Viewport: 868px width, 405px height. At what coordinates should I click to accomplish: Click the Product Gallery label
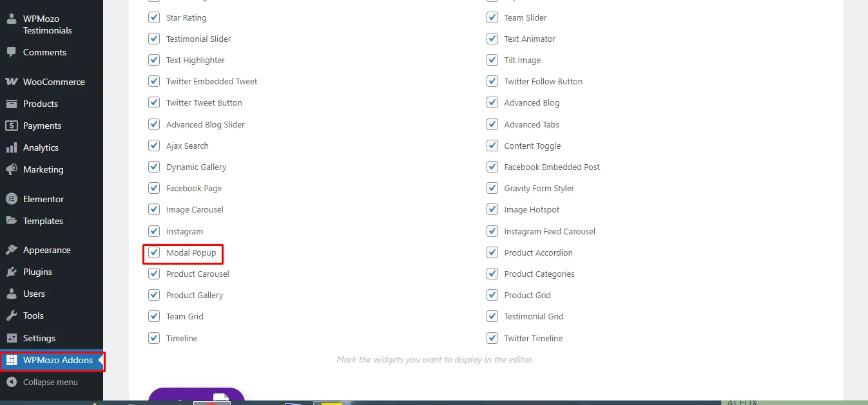point(195,295)
